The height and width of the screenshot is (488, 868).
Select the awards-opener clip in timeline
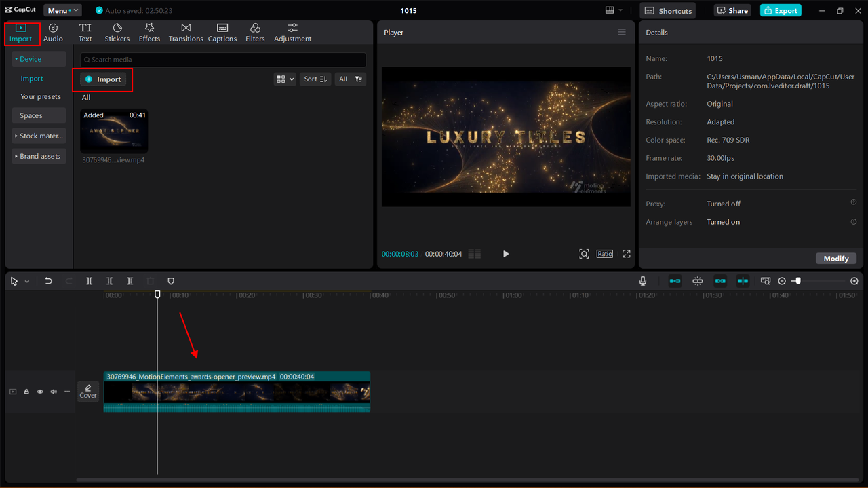click(x=237, y=392)
